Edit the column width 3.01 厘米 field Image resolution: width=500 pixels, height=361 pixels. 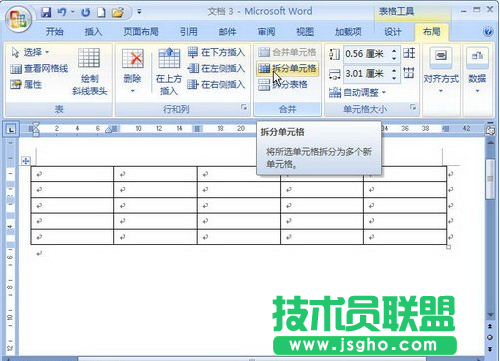coord(366,74)
